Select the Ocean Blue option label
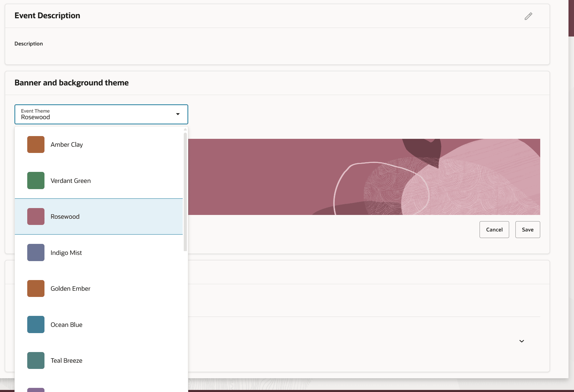Image resolution: width=574 pixels, height=392 pixels. tap(67, 324)
